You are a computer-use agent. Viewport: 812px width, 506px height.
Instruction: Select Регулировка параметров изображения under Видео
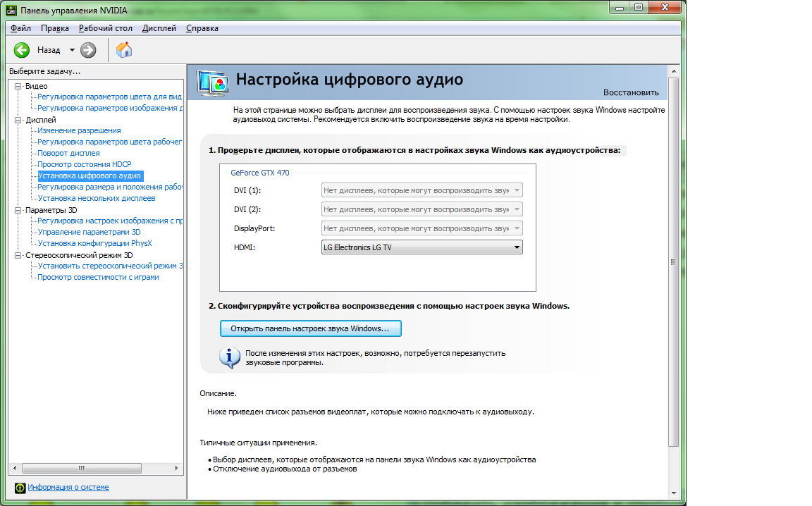coord(110,109)
